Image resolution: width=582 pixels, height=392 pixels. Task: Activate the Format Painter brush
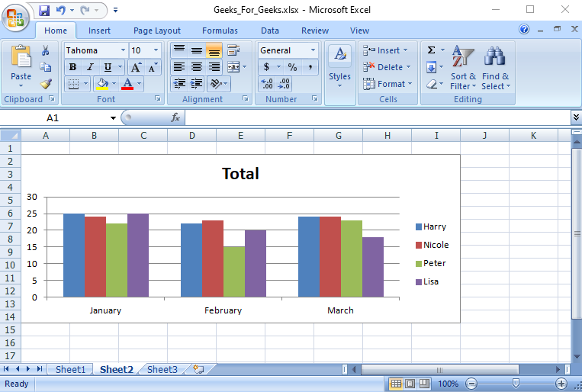[46, 84]
